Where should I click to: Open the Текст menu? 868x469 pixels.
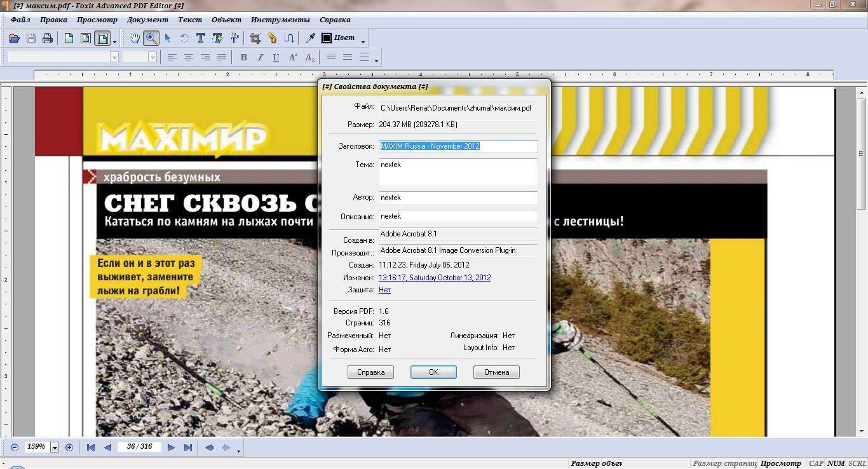[x=190, y=20]
